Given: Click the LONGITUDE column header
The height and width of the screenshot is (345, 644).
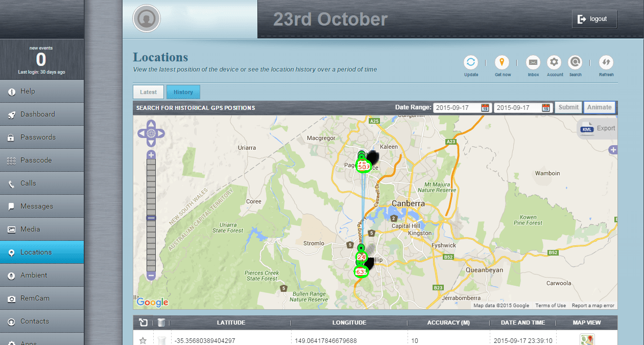Looking at the screenshot, I should pyautogui.click(x=349, y=323).
